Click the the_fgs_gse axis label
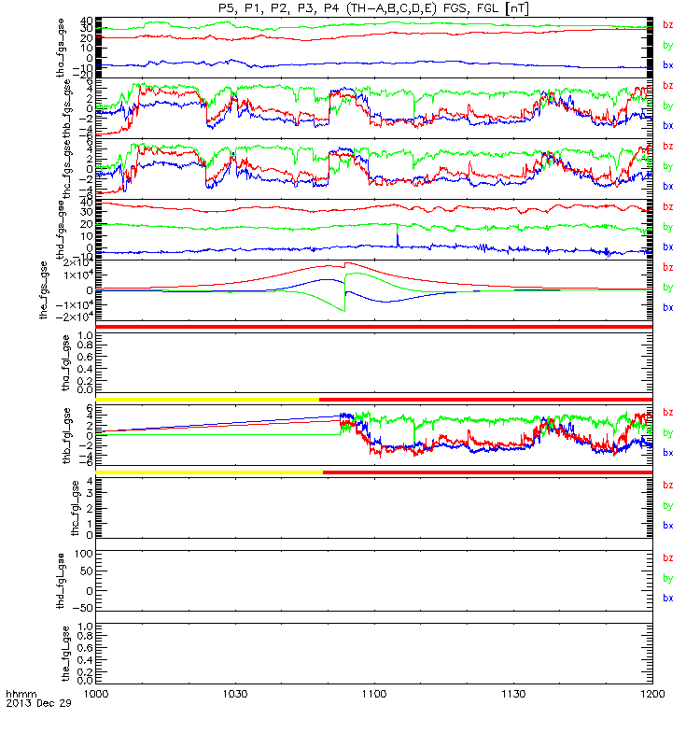The height and width of the screenshot is (747, 700). (43, 290)
